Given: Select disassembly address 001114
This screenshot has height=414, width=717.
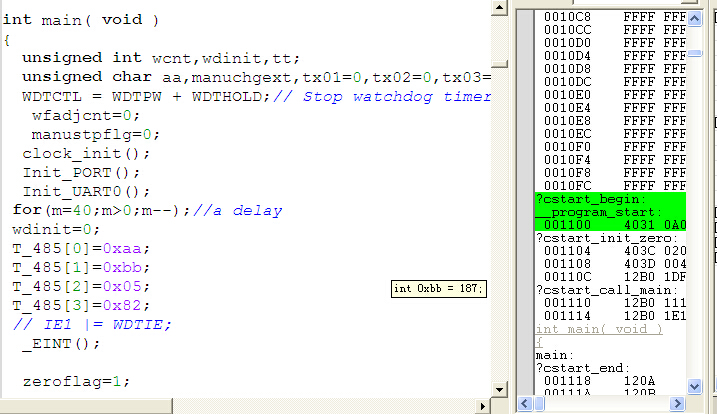Looking at the screenshot, I should [x=567, y=316].
